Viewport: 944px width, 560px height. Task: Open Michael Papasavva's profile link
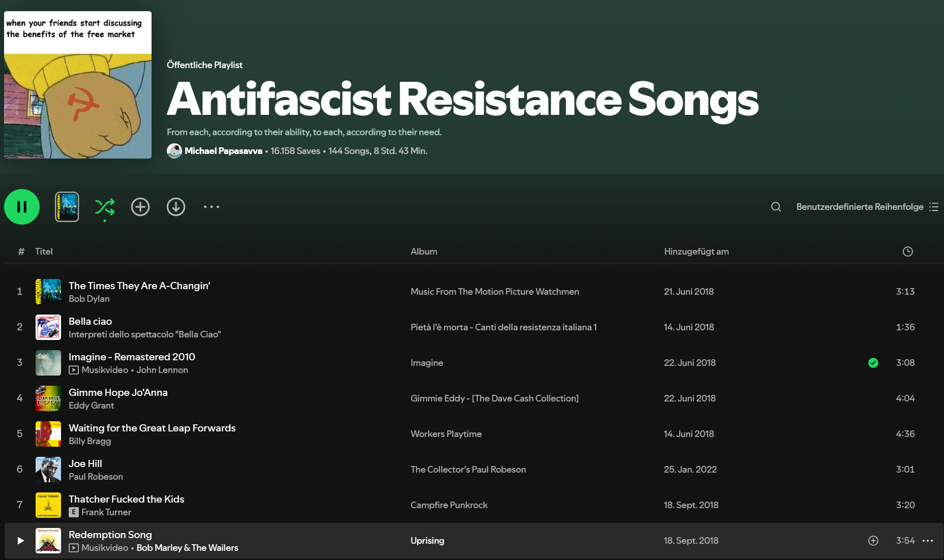tap(223, 151)
